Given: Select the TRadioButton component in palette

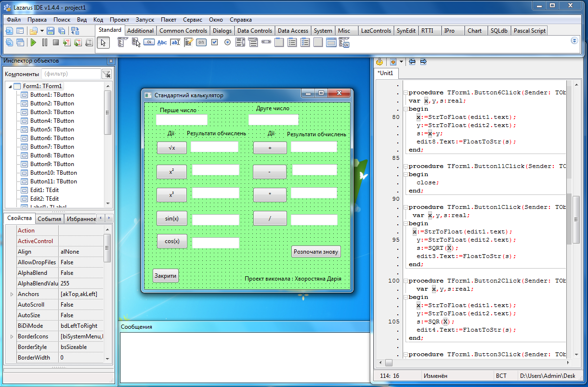Looking at the screenshot, I should pyautogui.click(x=227, y=42).
